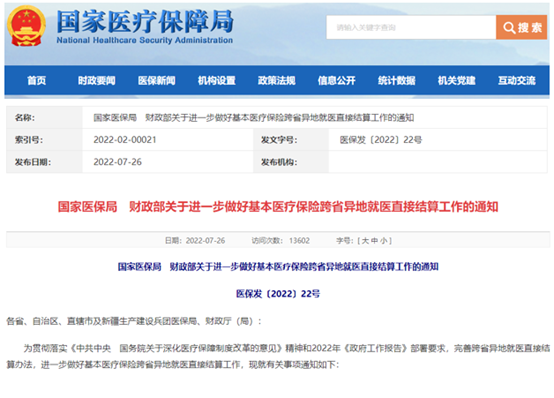This screenshot has width=554, height=398.
Task: Click the publish date 2022-07-26 in table
Action: [117, 162]
